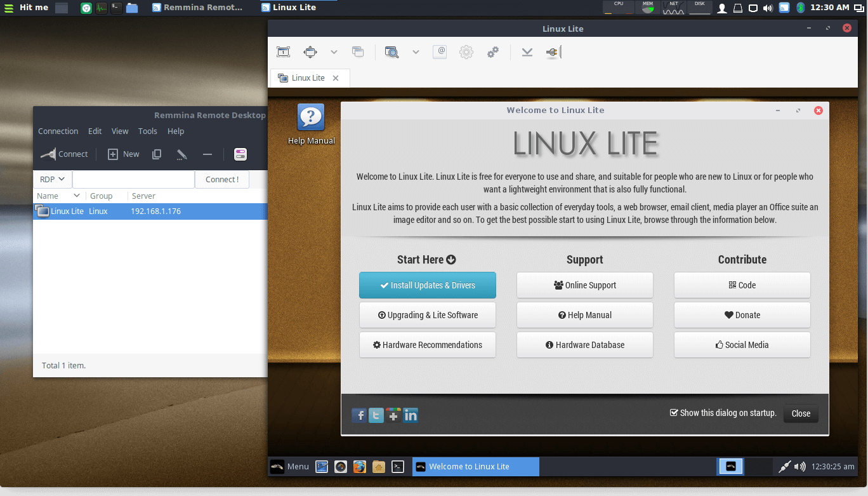
Task: Open the Connection menu
Action: (58, 131)
